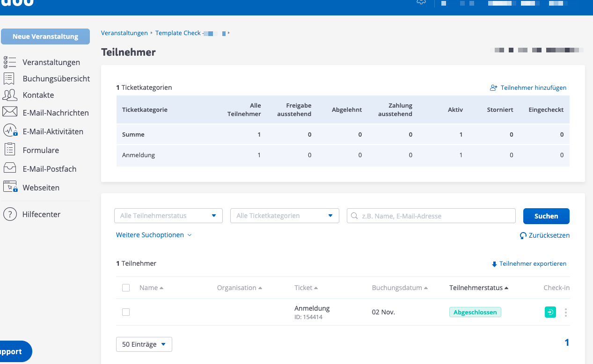This screenshot has width=593, height=364.
Task: Select the Anmeldung attendee row checkbox
Action: click(x=126, y=312)
